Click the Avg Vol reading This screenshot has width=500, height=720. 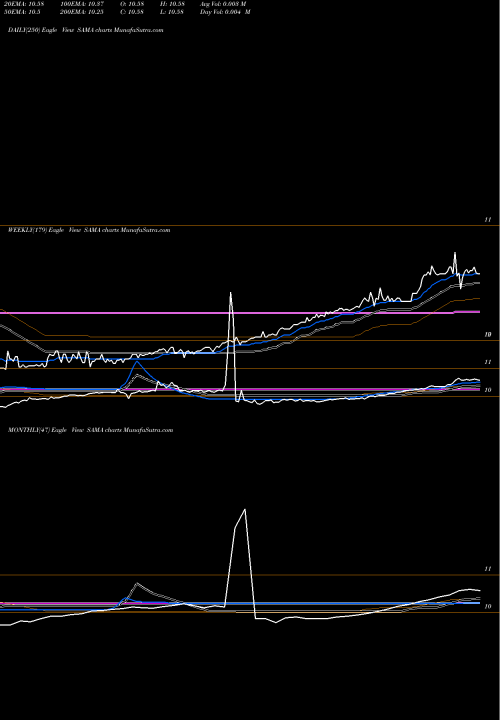[x=223, y=4]
